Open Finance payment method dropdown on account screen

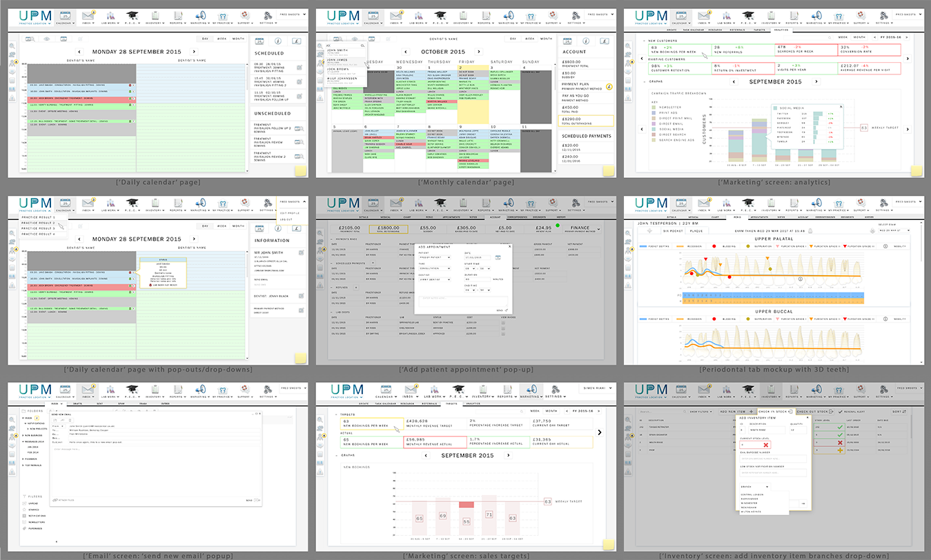[582, 229]
